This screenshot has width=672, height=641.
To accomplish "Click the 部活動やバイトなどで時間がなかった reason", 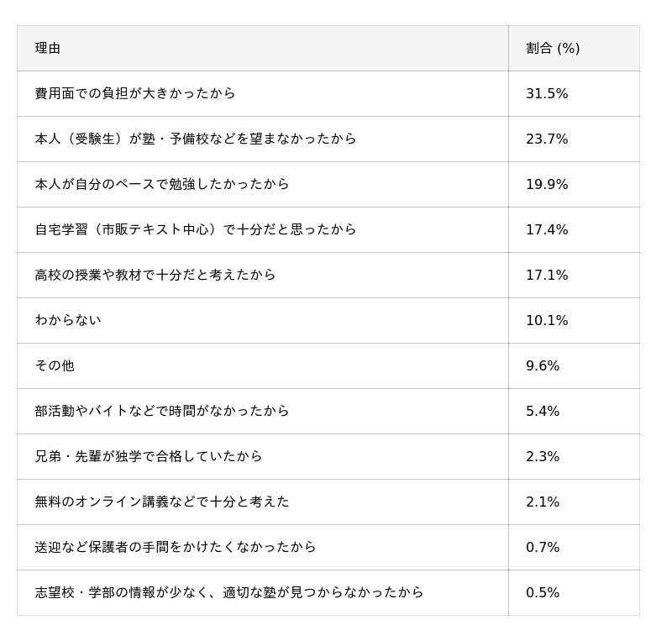I will pyautogui.click(x=162, y=412).
